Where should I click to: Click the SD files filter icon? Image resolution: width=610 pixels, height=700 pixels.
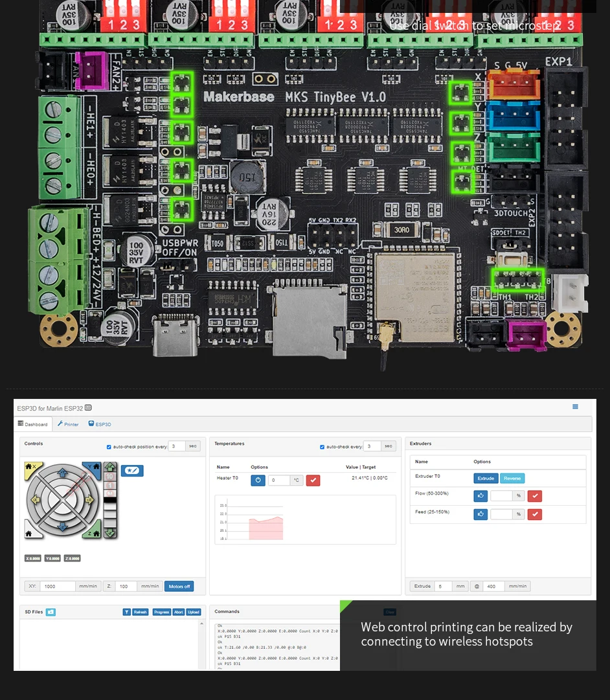[x=126, y=612]
